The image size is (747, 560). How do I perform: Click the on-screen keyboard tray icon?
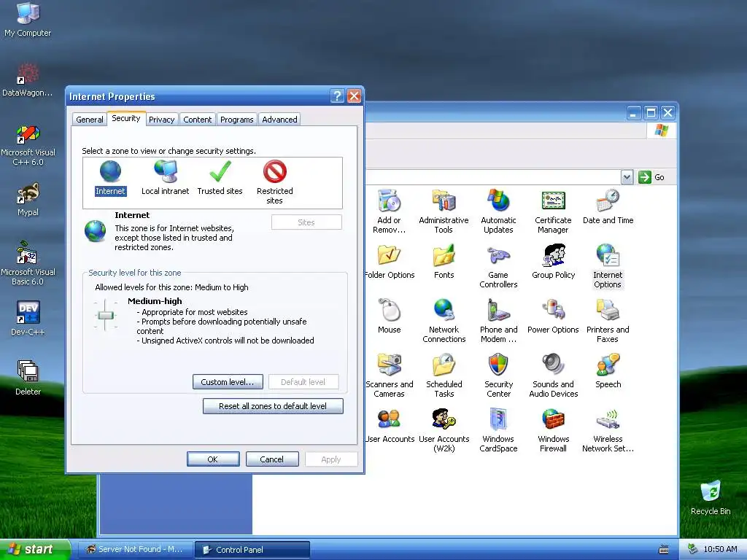tap(664, 550)
